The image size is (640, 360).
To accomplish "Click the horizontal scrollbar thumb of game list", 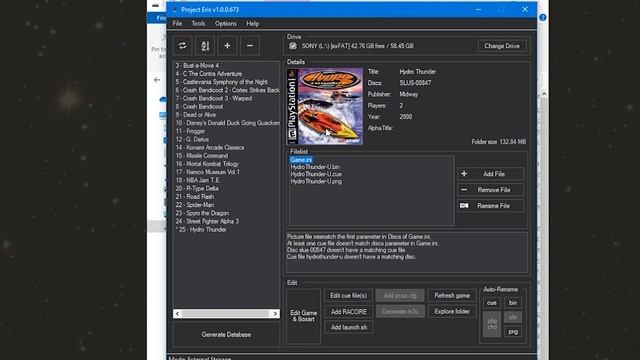I will pos(225,313).
